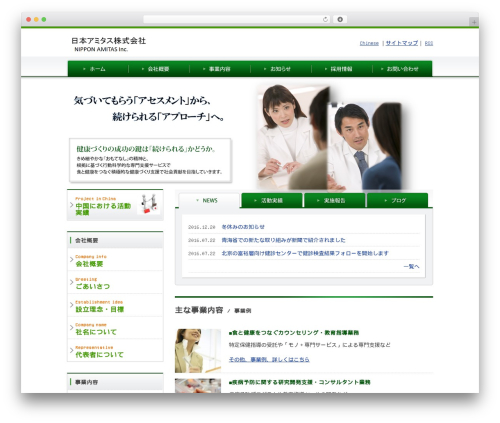Open the Chinese language link
This screenshot has height=423, width=500.
point(369,43)
